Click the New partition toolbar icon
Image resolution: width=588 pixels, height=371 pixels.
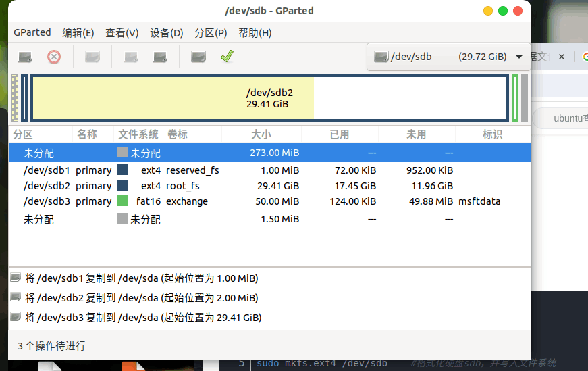(25, 57)
